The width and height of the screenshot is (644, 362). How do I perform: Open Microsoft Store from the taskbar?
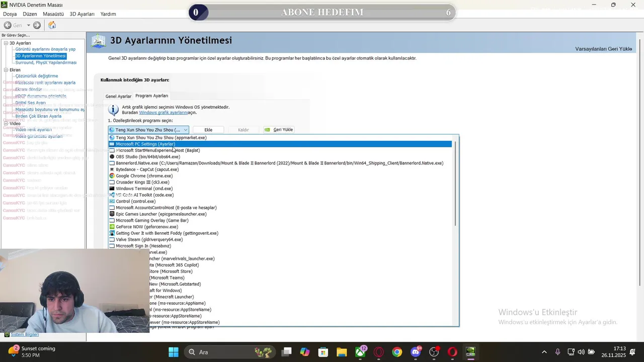point(324,352)
